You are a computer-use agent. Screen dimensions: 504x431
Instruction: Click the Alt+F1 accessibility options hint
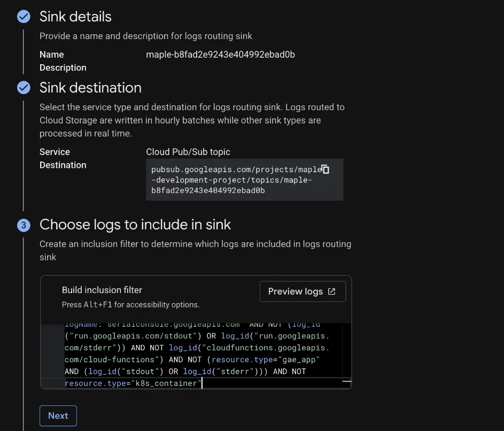[x=131, y=305]
